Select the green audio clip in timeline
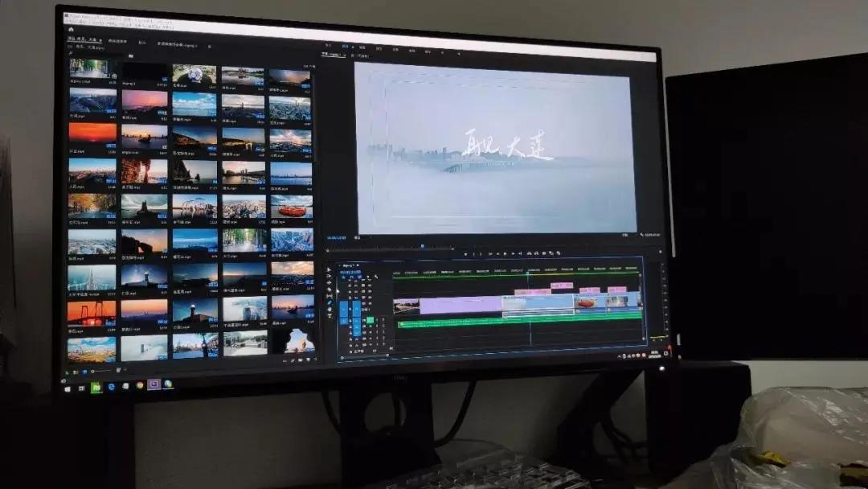The width and height of the screenshot is (868, 489). pyautogui.click(x=520, y=321)
